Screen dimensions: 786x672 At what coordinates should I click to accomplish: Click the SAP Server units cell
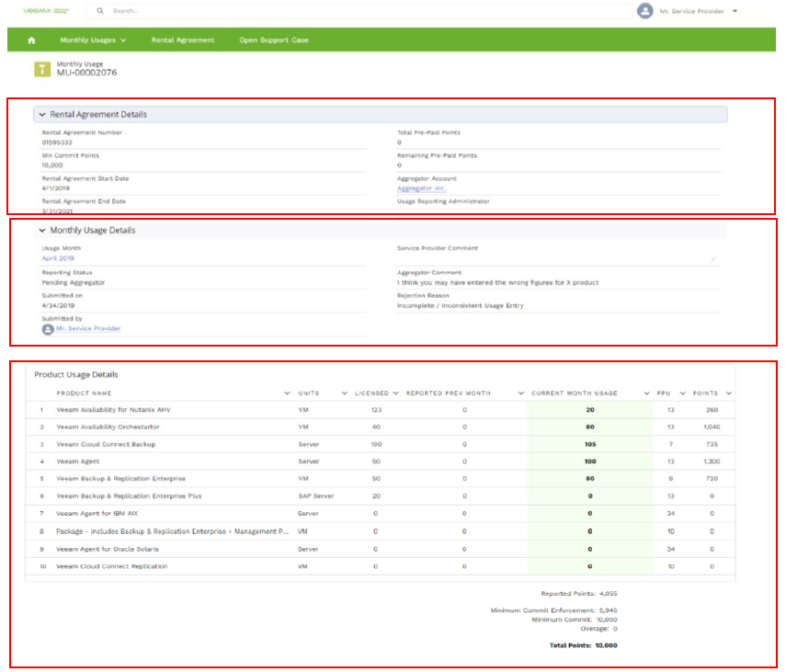tap(316, 496)
